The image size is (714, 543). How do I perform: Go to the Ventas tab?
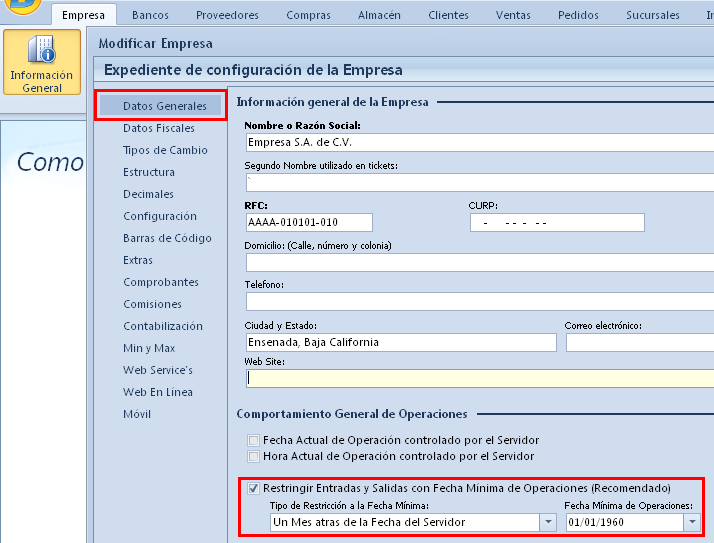(513, 15)
